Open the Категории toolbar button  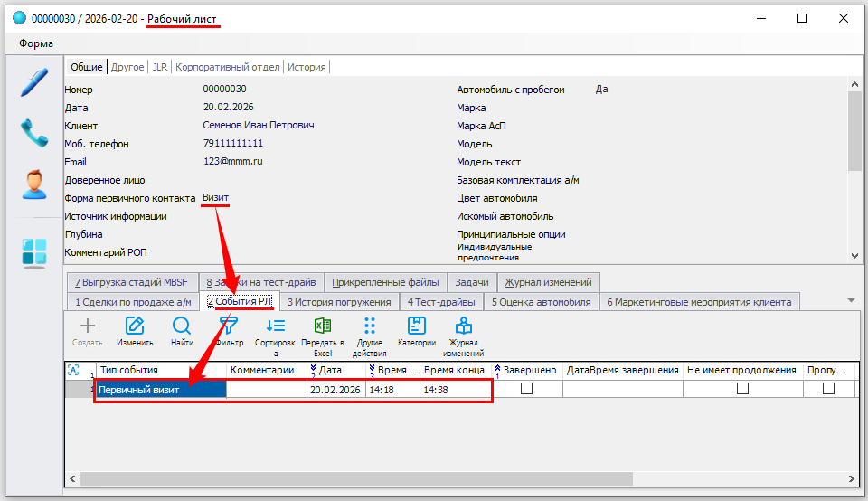[x=417, y=332]
